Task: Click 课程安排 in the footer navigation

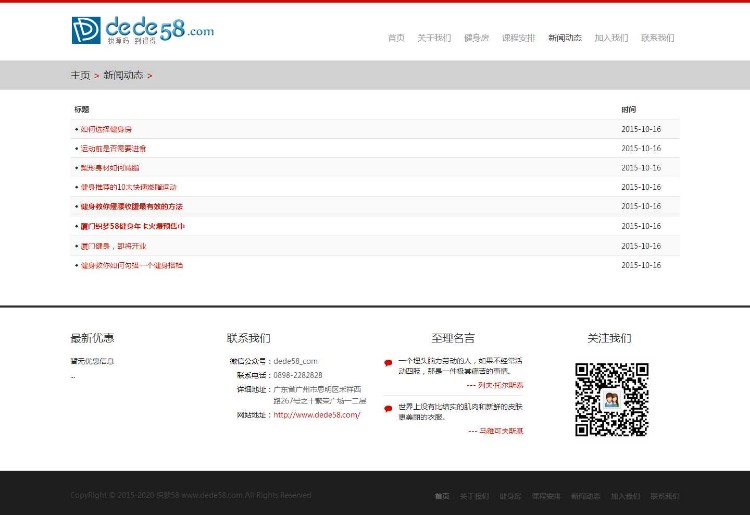Action: (546, 496)
